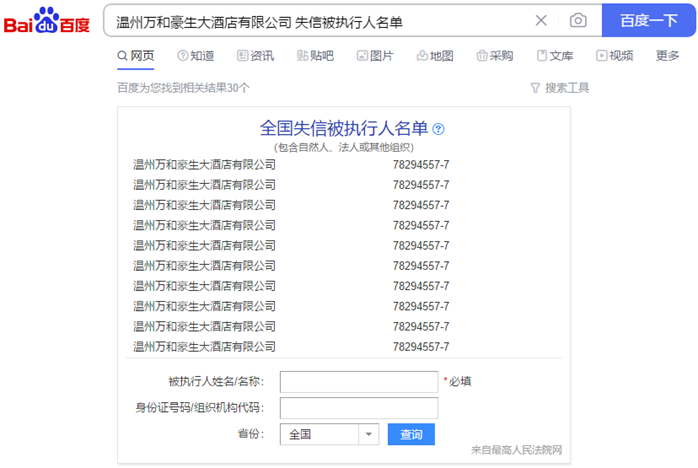Click the 被执行人姓名/名称 input field

pyautogui.click(x=358, y=382)
